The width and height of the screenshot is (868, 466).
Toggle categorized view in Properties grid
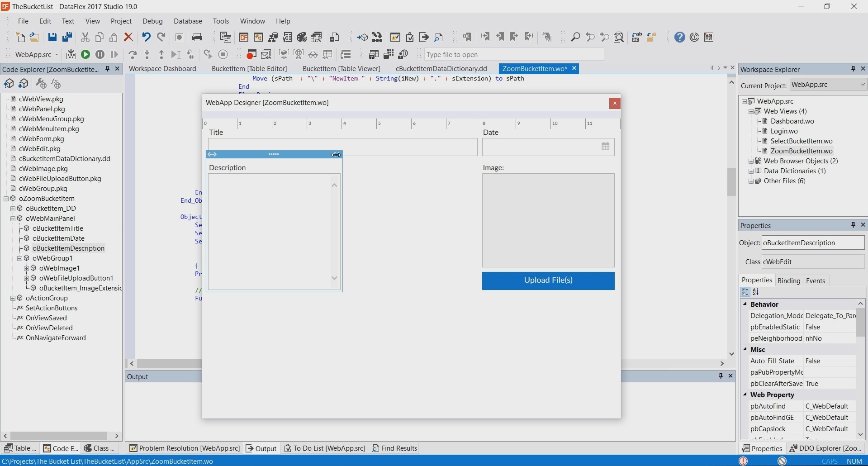[745, 292]
